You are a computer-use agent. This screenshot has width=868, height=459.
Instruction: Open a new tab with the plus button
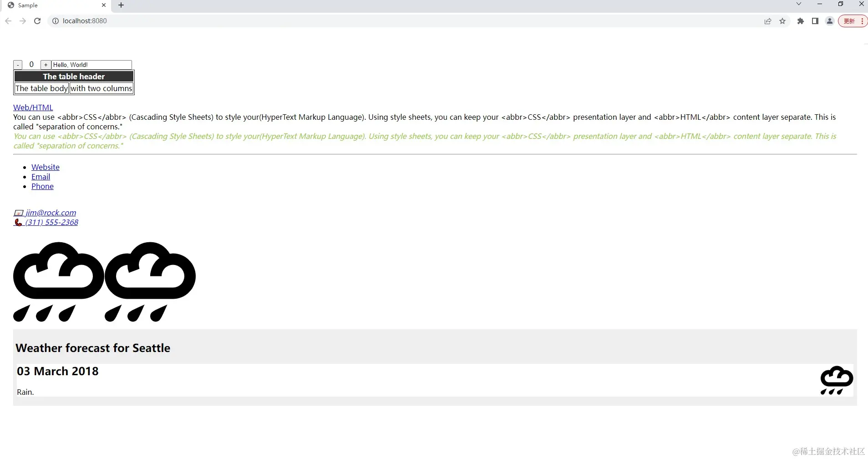coord(120,5)
